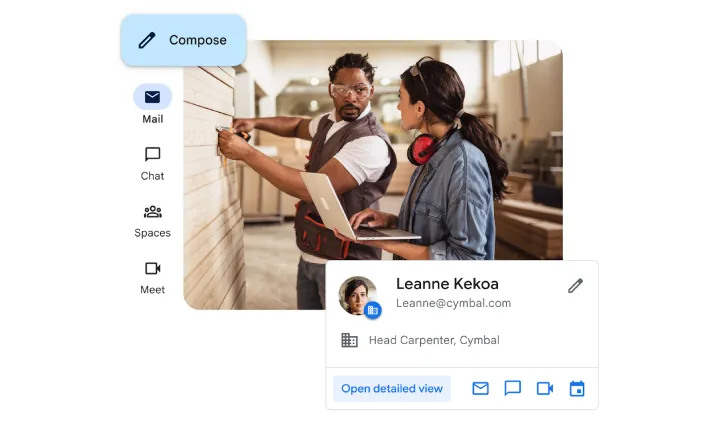Open the Mail section icon

pyautogui.click(x=152, y=97)
